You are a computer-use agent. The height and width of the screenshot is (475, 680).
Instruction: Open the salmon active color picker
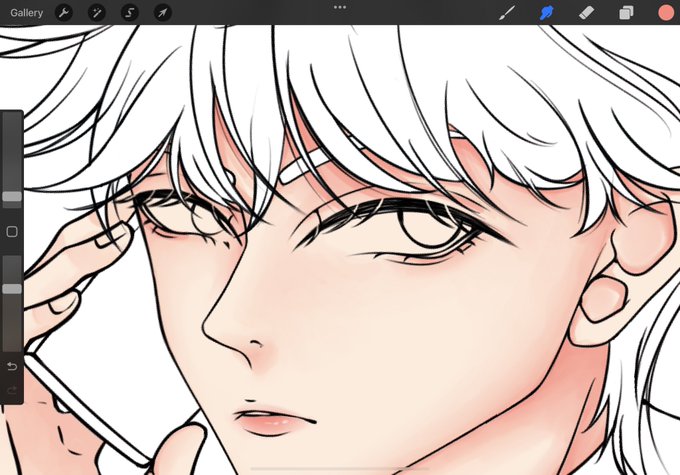point(666,13)
